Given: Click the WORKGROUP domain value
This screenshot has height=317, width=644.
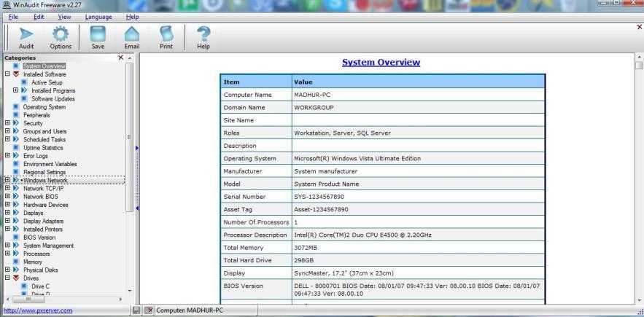Looking at the screenshot, I should [314, 108].
